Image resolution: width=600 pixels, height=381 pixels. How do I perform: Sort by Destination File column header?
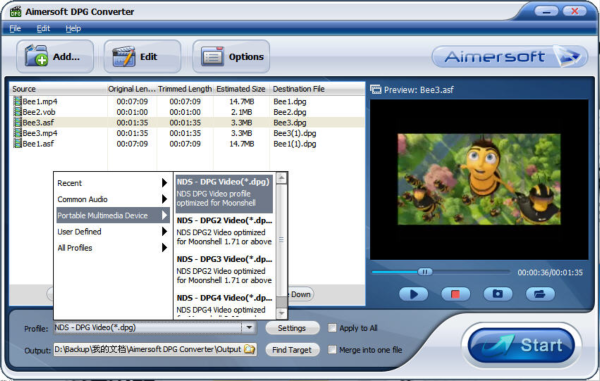click(318, 89)
